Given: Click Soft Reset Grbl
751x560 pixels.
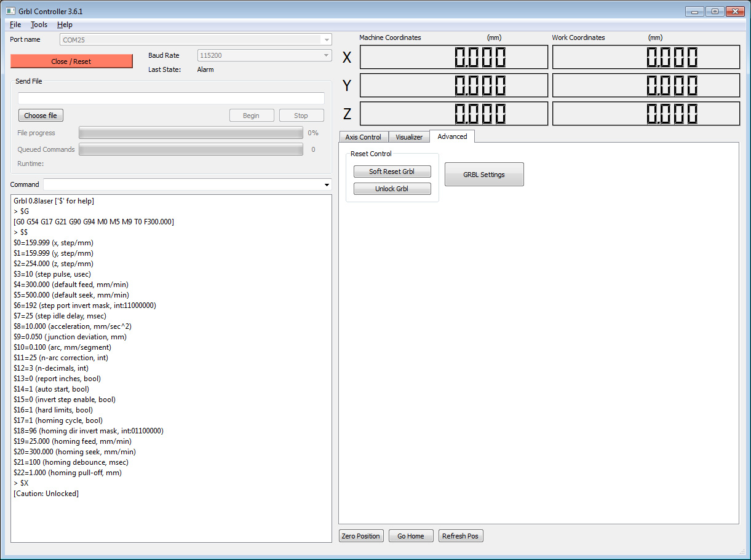Looking at the screenshot, I should coord(392,172).
